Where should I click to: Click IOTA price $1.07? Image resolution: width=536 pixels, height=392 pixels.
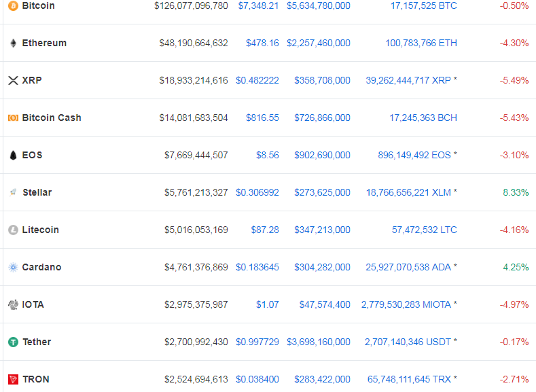268,304
